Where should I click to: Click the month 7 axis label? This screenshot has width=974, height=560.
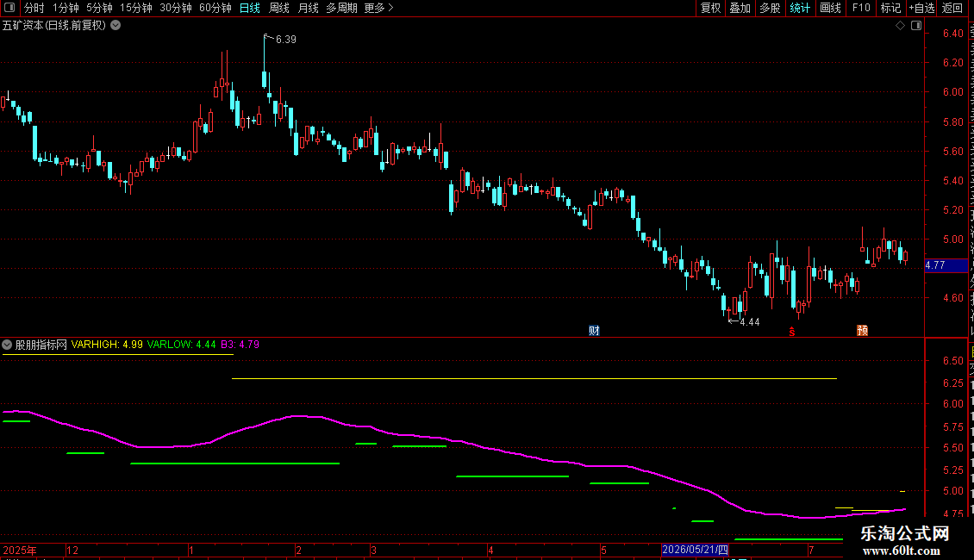pyautogui.click(x=811, y=551)
